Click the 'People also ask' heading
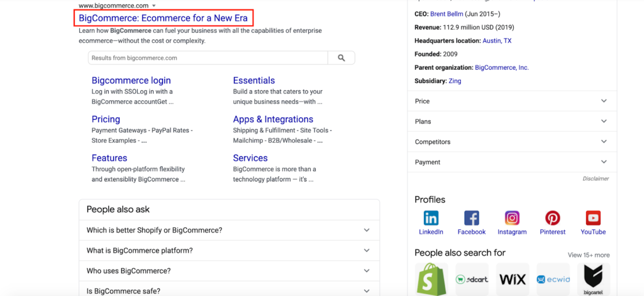 (118, 210)
